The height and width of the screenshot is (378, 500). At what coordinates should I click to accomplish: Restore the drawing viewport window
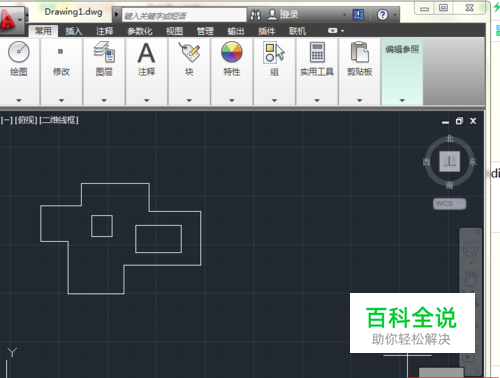click(459, 121)
